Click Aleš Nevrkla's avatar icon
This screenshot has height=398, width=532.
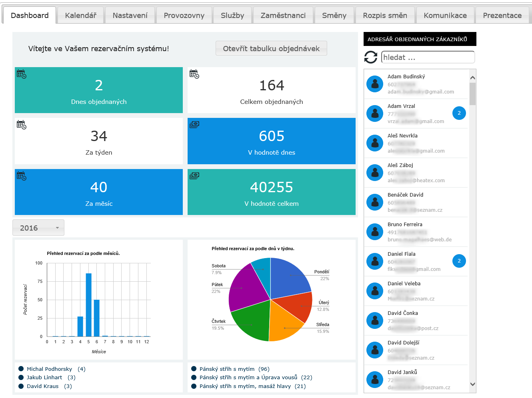tap(375, 143)
